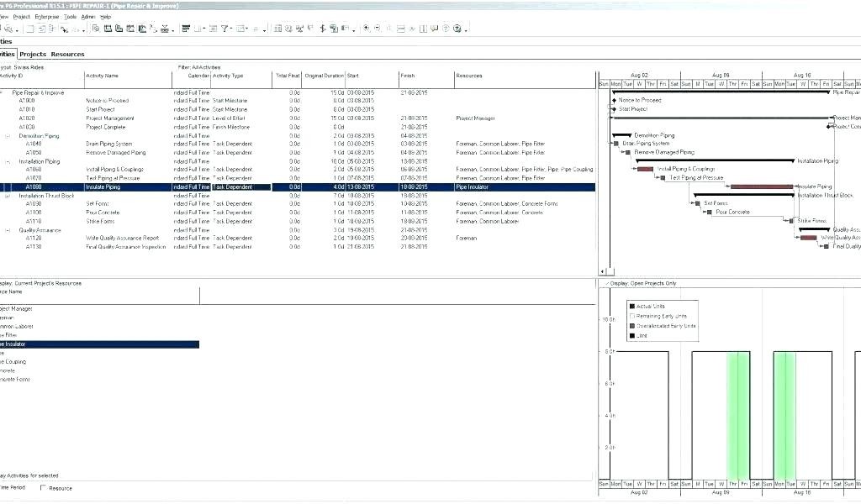Viewport: 861px width, 504px height.
Task: Switch to the Projects tab
Action: click(x=33, y=54)
